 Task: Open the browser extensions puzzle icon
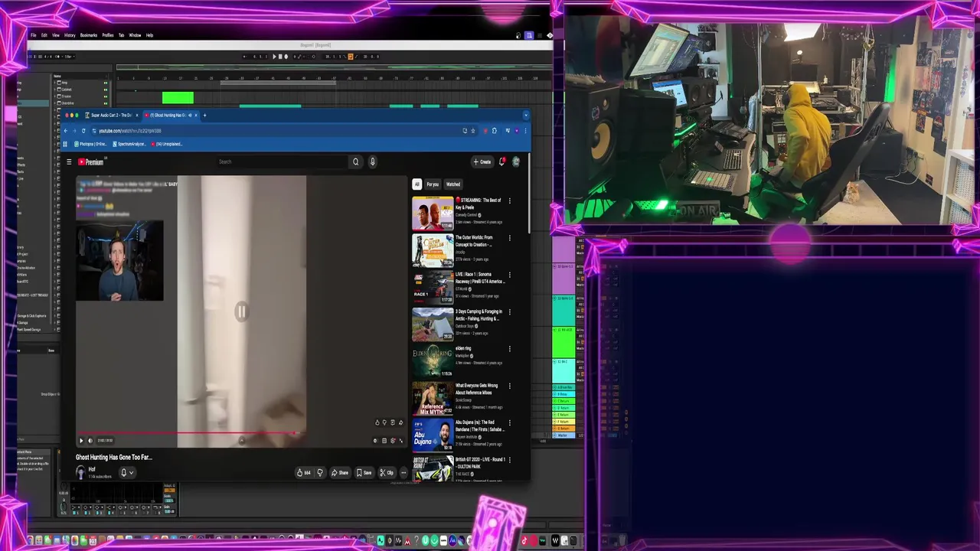point(495,131)
